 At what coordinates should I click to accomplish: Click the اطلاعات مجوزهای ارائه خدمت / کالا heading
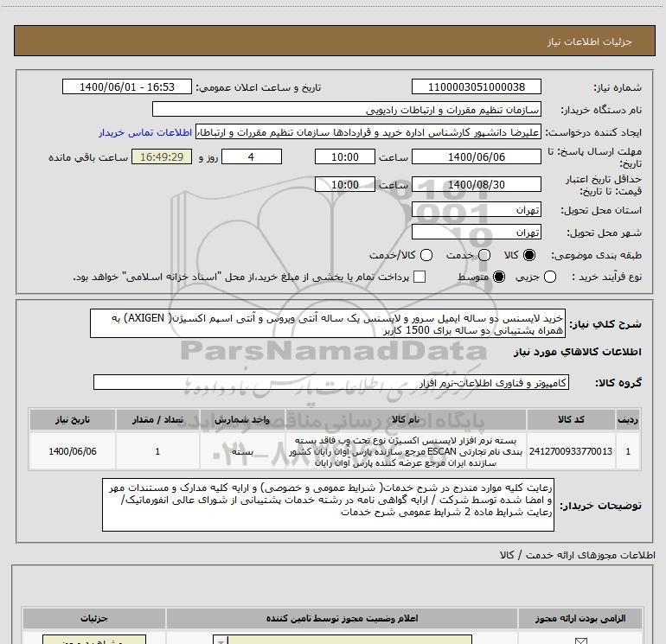(x=577, y=555)
